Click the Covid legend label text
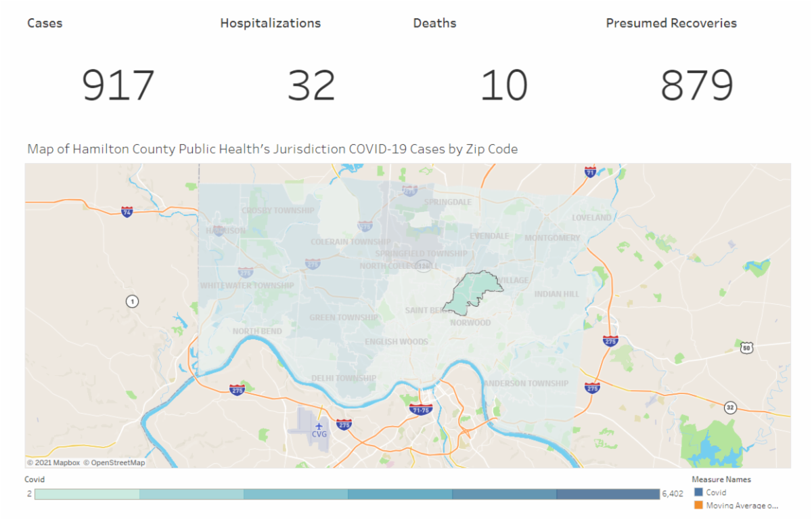This screenshot has width=812, height=520. pyautogui.click(x=716, y=492)
